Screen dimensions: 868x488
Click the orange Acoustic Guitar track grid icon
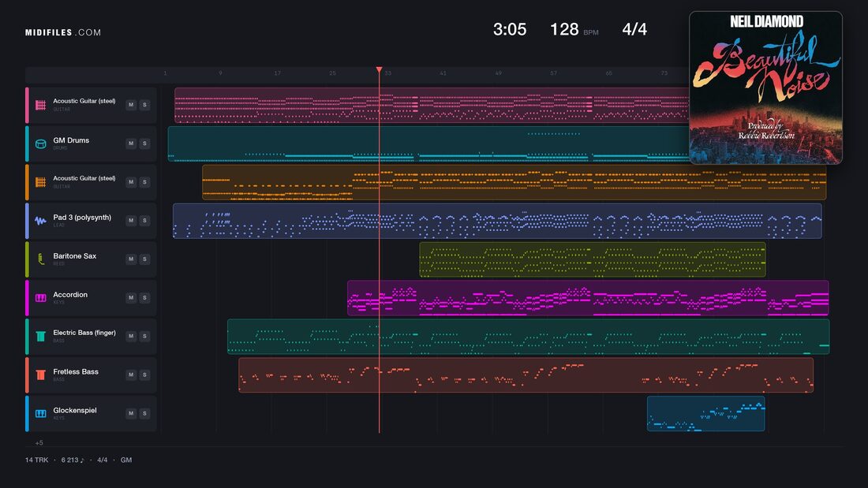[40, 182]
